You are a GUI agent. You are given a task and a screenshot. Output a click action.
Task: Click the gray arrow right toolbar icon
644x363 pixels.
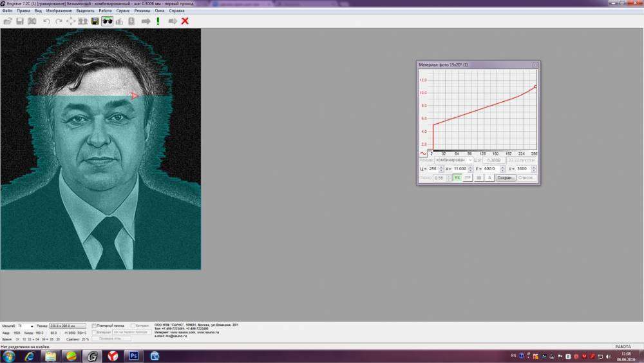coord(146,21)
